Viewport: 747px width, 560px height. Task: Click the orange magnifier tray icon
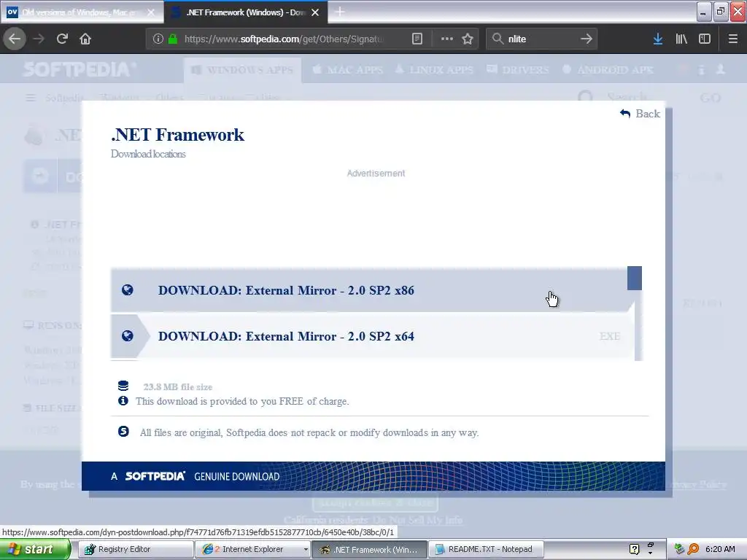(x=693, y=549)
